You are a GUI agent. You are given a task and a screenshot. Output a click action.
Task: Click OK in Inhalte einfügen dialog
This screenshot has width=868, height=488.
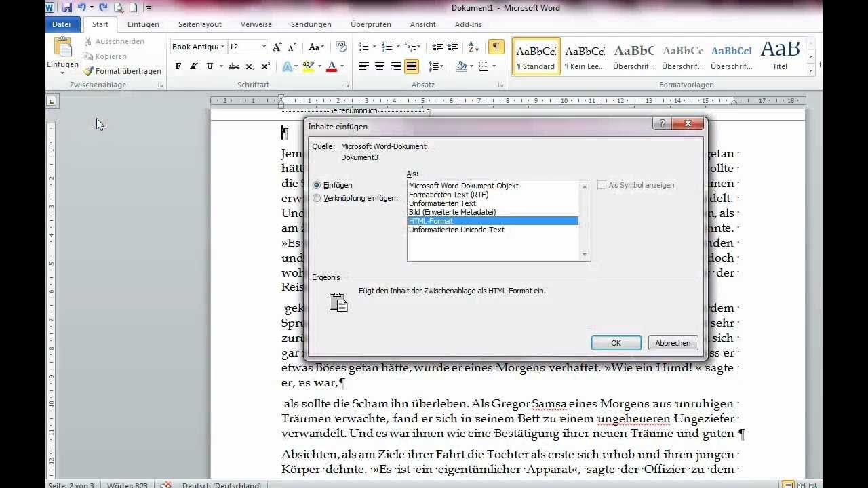[x=616, y=343]
